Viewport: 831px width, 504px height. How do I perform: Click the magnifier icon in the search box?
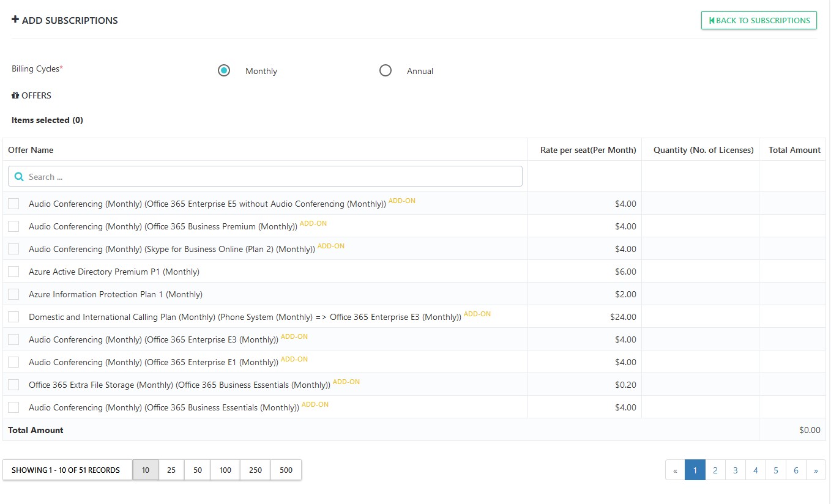pyautogui.click(x=19, y=177)
